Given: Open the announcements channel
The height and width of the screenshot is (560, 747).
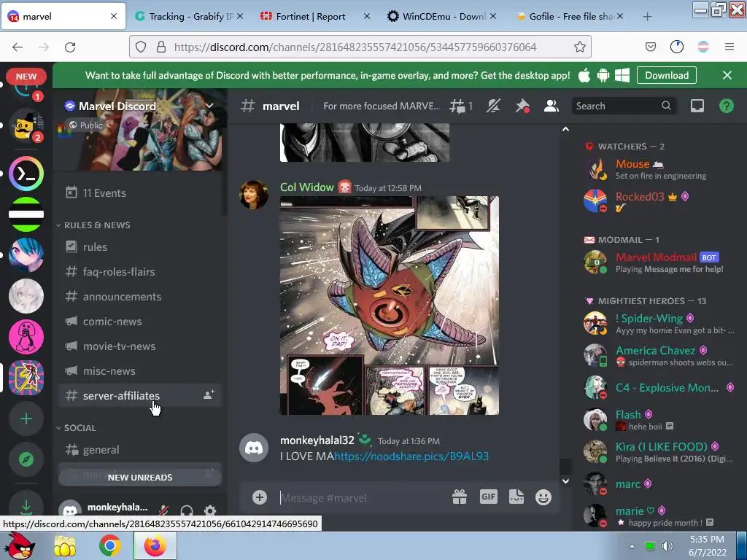Looking at the screenshot, I should pyautogui.click(x=139, y=296).
